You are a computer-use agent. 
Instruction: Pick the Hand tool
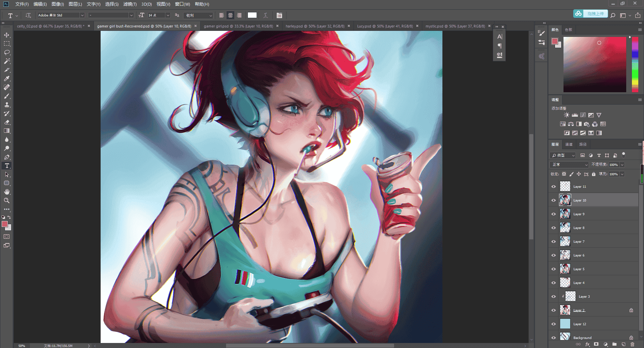pos(7,192)
